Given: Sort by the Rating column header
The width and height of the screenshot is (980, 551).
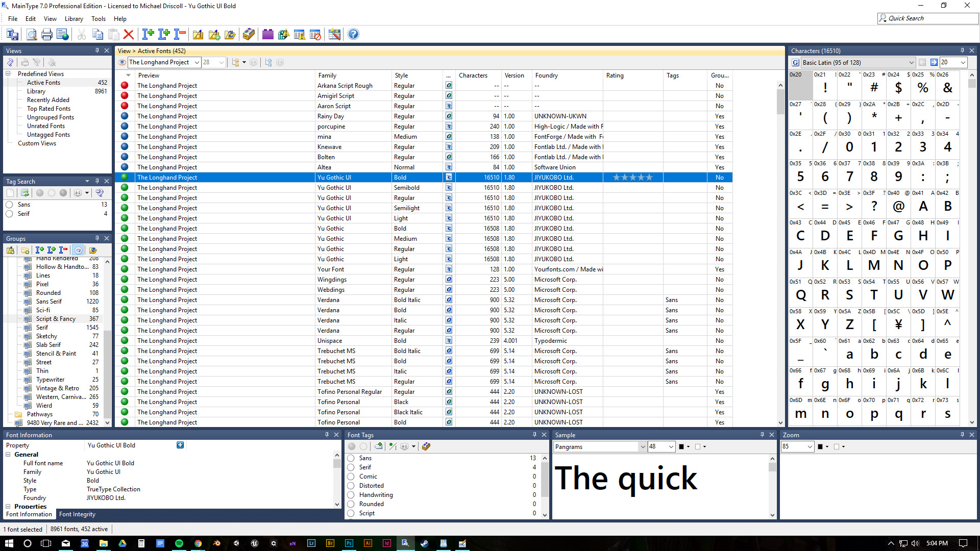Looking at the screenshot, I should (633, 75).
